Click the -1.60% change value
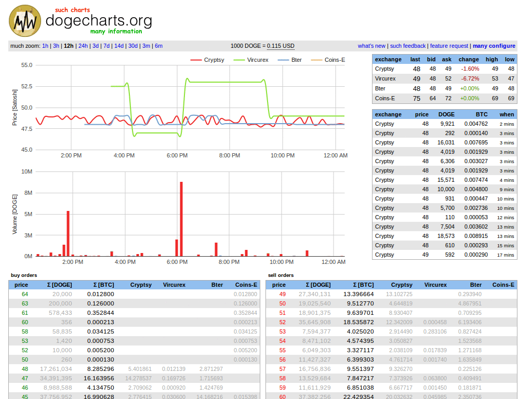Screen dimensions: 532x399 470,69
